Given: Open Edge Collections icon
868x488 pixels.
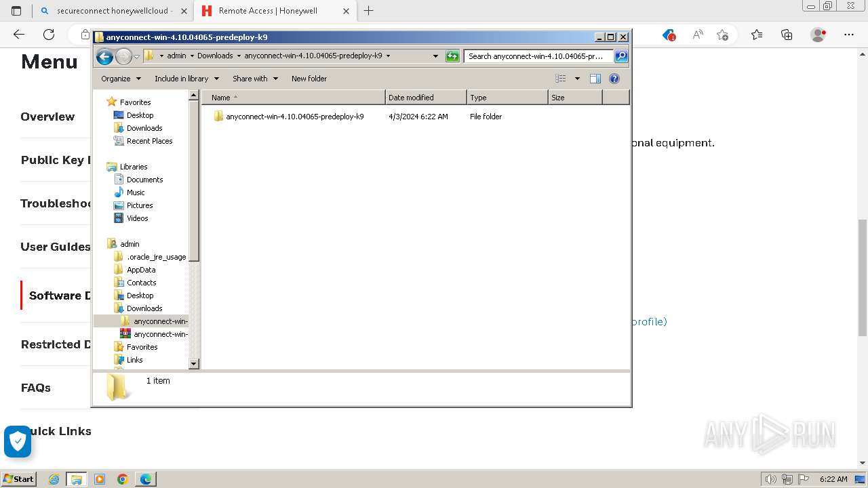Looking at the screenshot, I should click(x=787, y=35).
